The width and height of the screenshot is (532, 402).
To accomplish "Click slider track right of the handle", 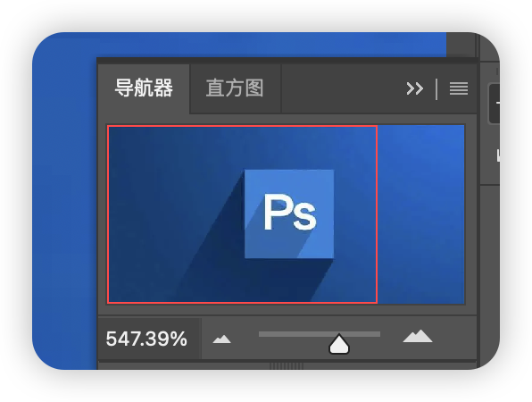I will tap(365, 334).
